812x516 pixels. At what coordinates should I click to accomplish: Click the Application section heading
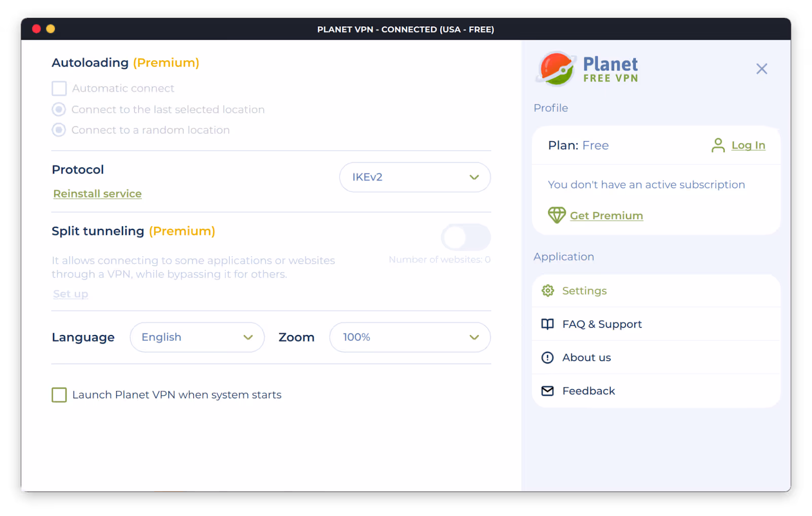click(563, 257)
